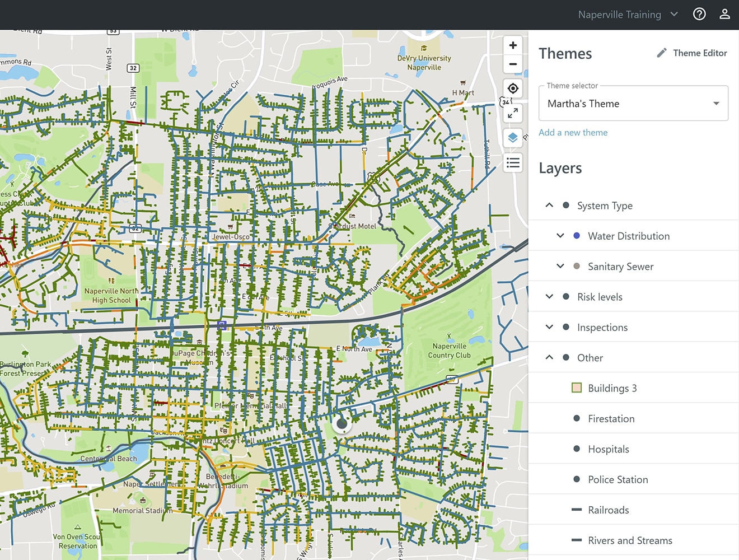Open the Martha's Theme selector dropdown
The height and width of the screenshot is (560, 739).
click(x=633, y=104)
